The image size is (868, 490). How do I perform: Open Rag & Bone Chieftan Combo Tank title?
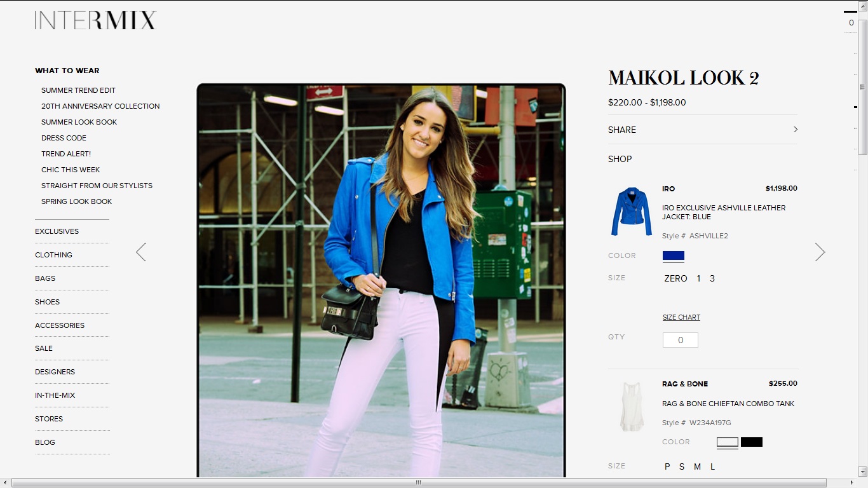(x=728, y=404)
